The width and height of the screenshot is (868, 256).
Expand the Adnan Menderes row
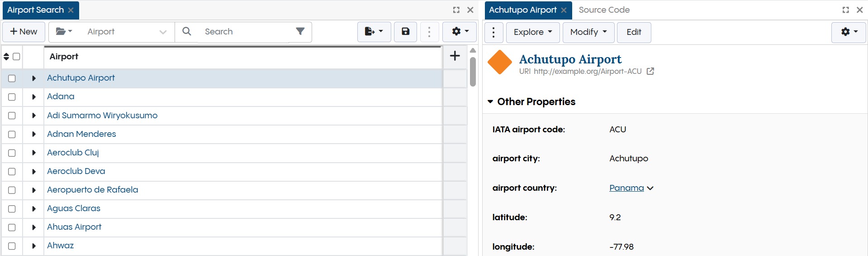pyautogui.click(x=33, y=134)
